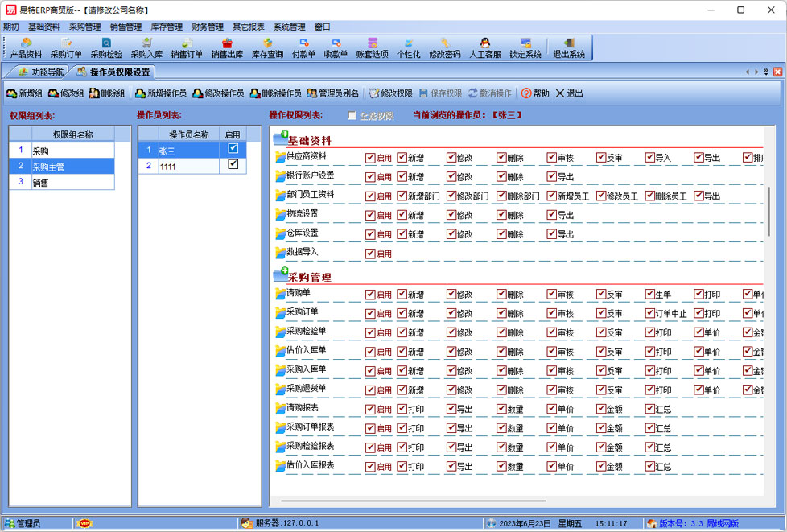Open 修改密码 tool
787x532 pixels.
point(444,47)
